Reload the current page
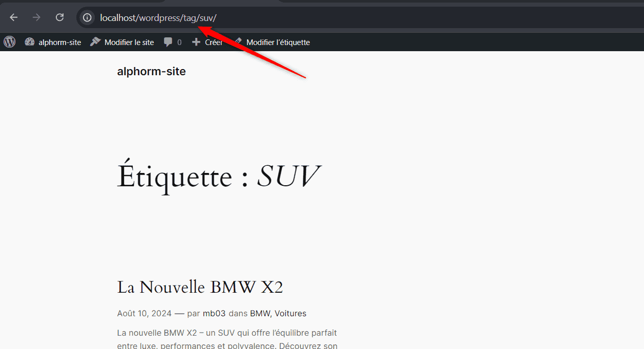 [59, 17]
